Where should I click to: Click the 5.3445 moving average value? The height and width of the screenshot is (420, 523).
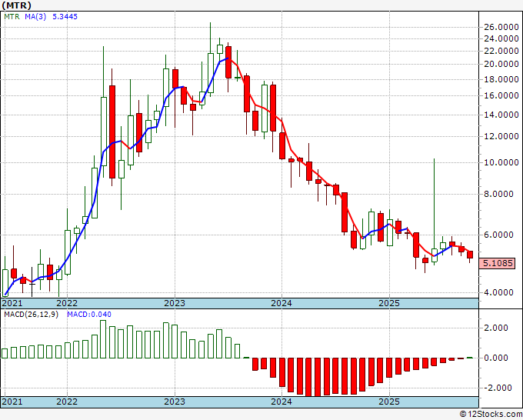(x=65, y=16)
